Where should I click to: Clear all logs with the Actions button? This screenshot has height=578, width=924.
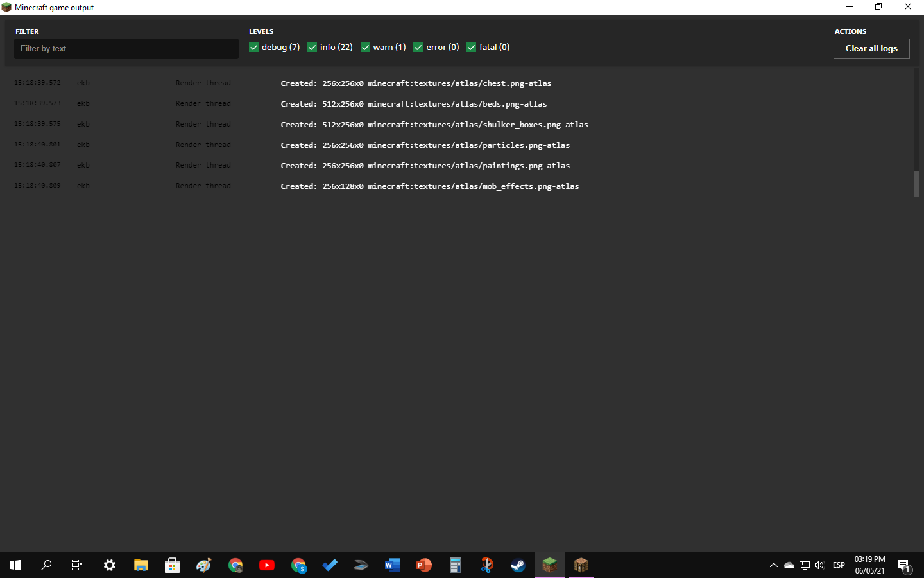click(x=871, y=49)
